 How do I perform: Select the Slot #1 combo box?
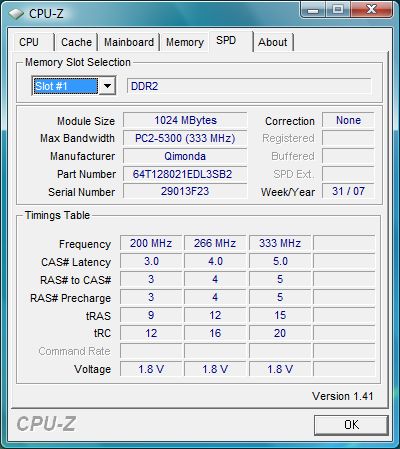74,86
